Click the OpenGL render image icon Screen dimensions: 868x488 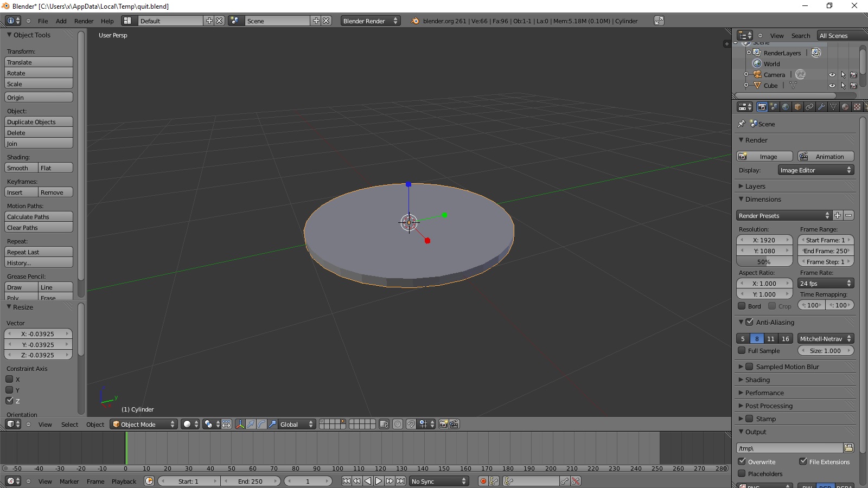tap(443, 425)
